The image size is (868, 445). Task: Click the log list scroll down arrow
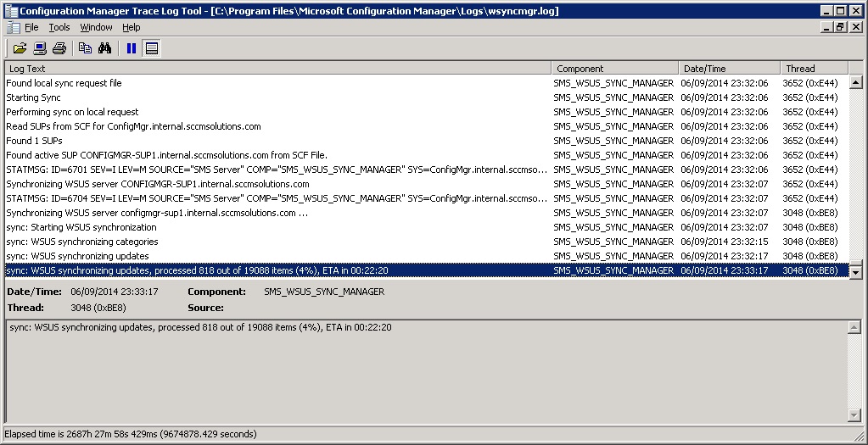coord(855,272)
